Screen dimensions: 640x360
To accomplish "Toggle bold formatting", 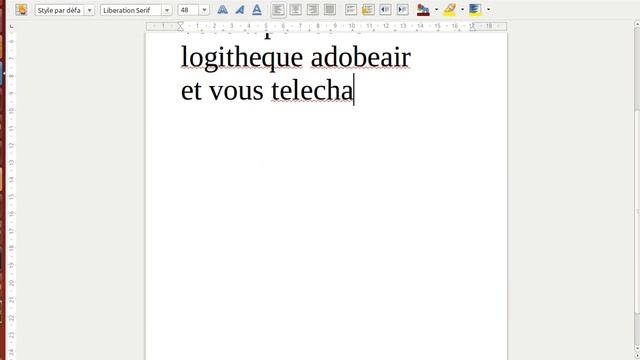I will coord(222,10).
